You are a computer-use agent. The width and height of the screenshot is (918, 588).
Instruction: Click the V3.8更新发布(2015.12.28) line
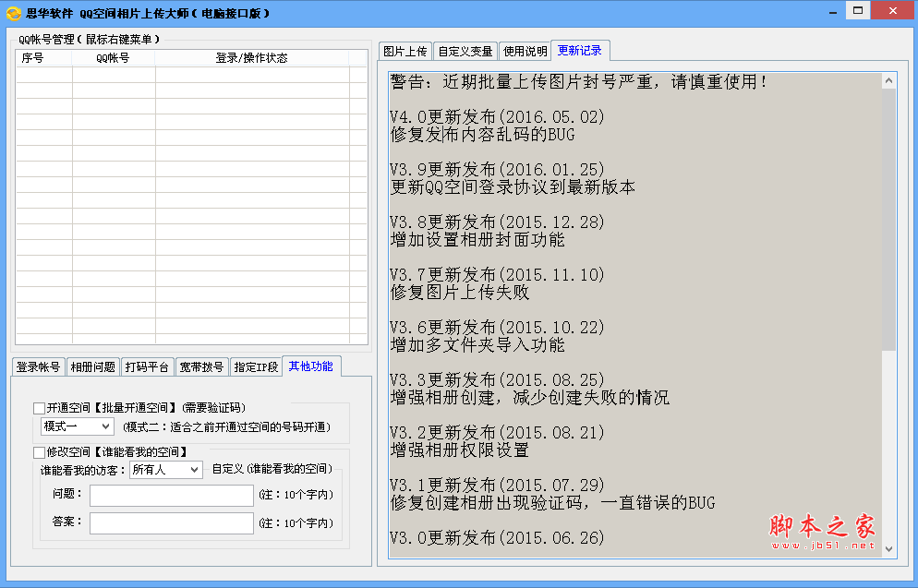497,222
